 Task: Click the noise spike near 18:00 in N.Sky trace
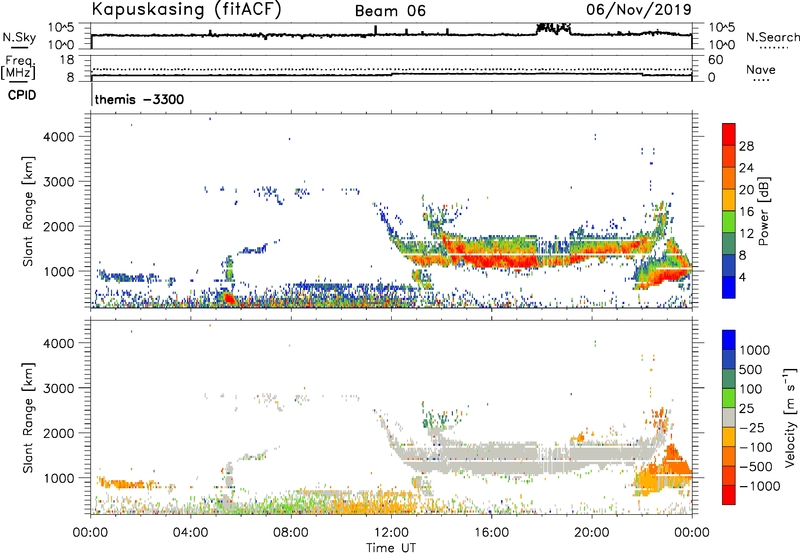[x=554, y=28]
